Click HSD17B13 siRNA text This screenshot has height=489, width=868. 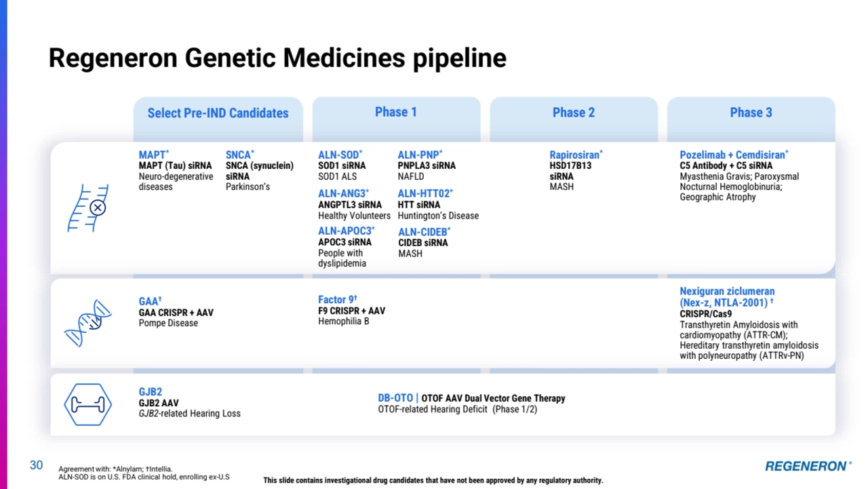tap(570, 171)
